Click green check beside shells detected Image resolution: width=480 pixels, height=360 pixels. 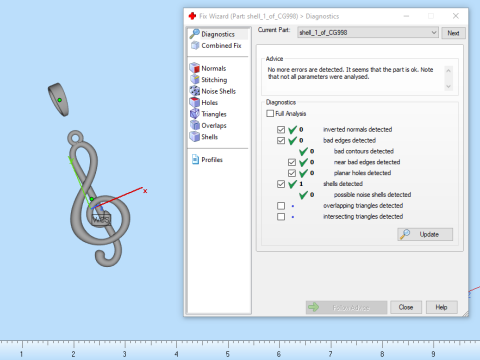coord(293,184)
